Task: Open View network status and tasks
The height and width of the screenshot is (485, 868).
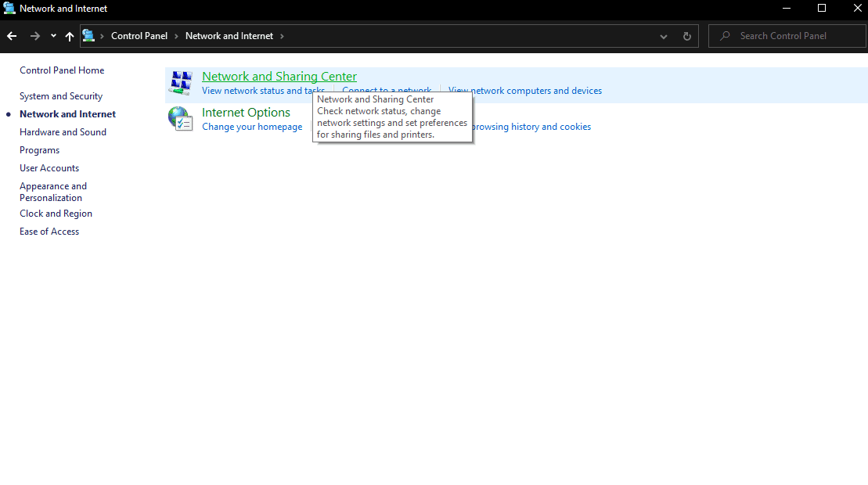Action: [x=263, y=90]
